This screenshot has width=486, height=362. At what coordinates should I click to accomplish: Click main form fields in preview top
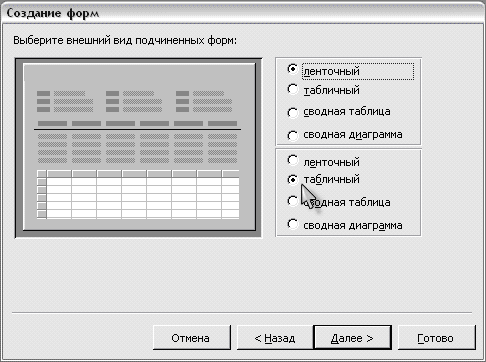point(134,101)
